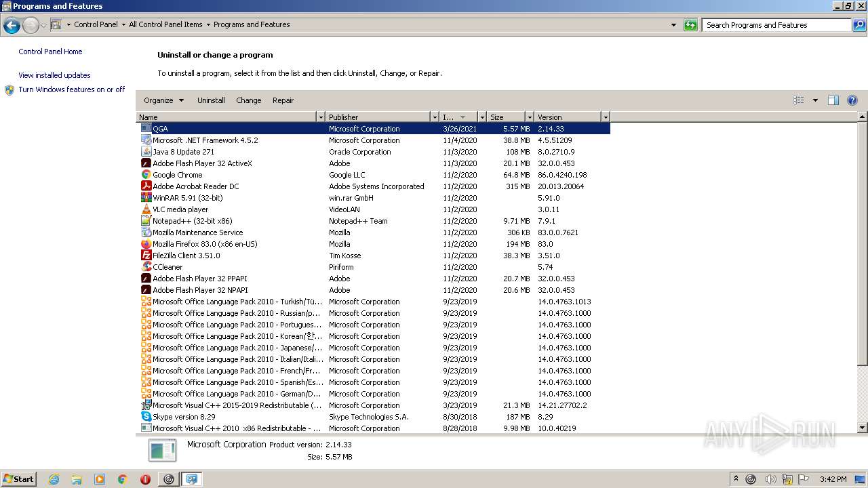Viewport: 868px width, 488px height.
Task: Open Turn Windows features on or off
Action: click(x=71, y=89)
